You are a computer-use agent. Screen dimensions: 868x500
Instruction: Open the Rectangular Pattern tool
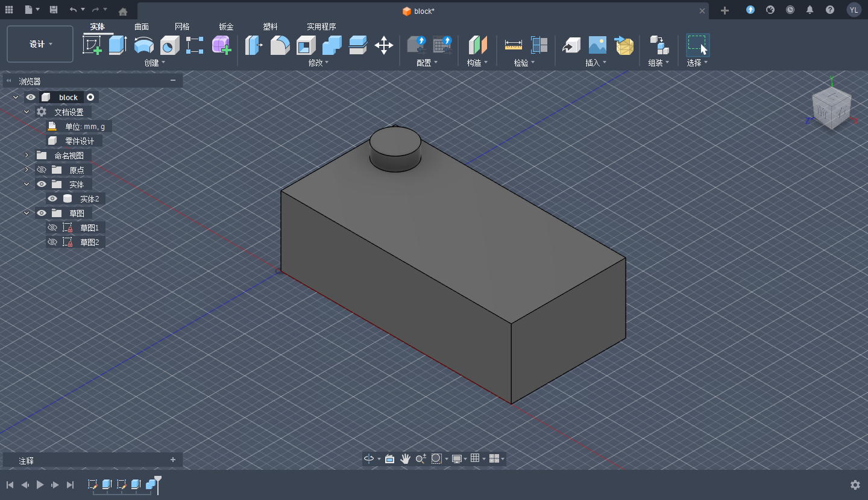[x=195, y=45]
